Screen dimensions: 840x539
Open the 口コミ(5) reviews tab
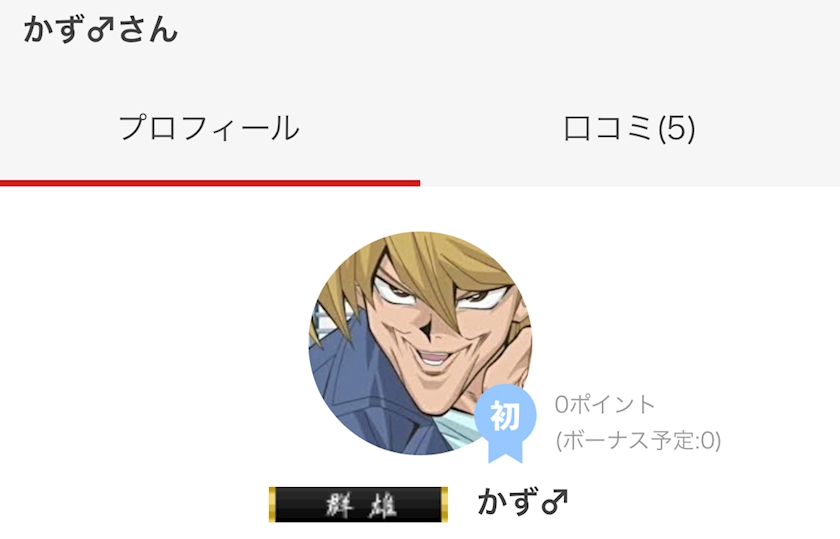click(x=629, y=129)
